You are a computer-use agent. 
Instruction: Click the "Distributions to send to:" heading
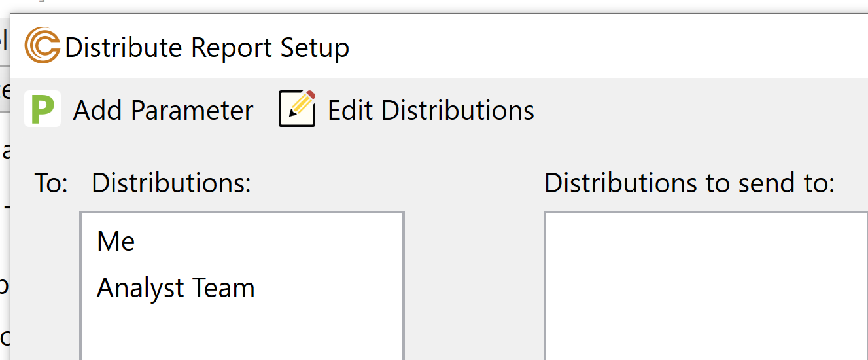click(x=689, y=184)
